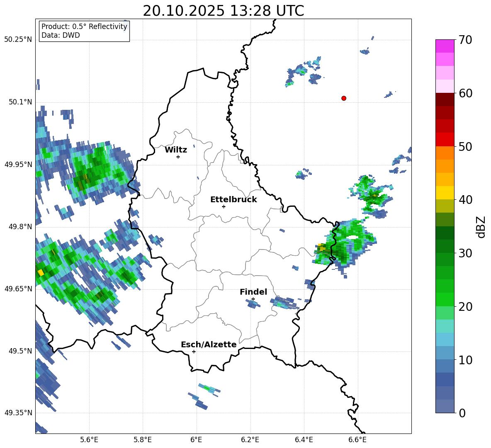Click the small echo next to Findel

click(253, 303)
